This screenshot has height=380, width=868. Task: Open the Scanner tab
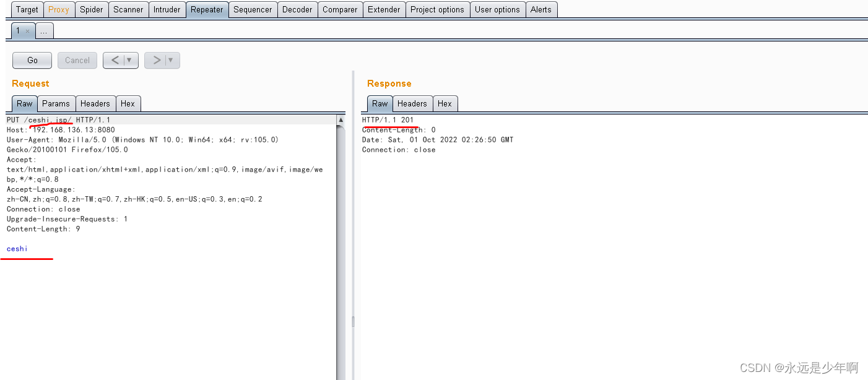point(128,9)
